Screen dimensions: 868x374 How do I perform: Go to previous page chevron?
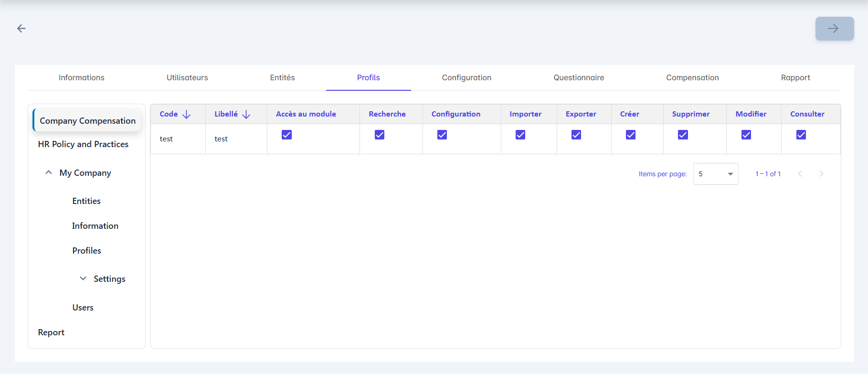click(800, 174)
